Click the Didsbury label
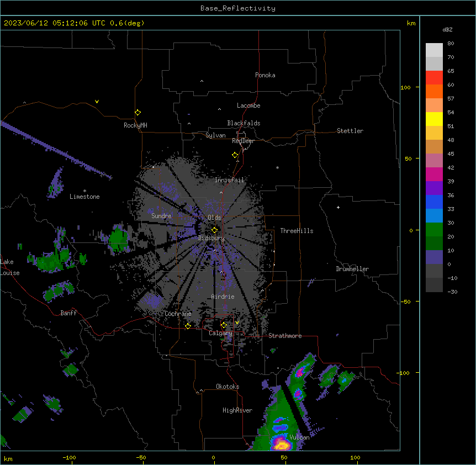476x465 pixels. coord(211,238)
